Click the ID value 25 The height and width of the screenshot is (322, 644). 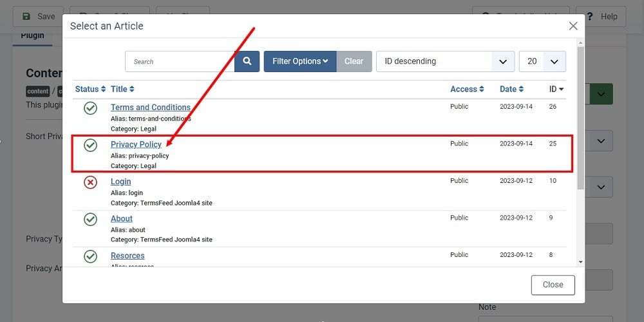[x=553, y=144]
